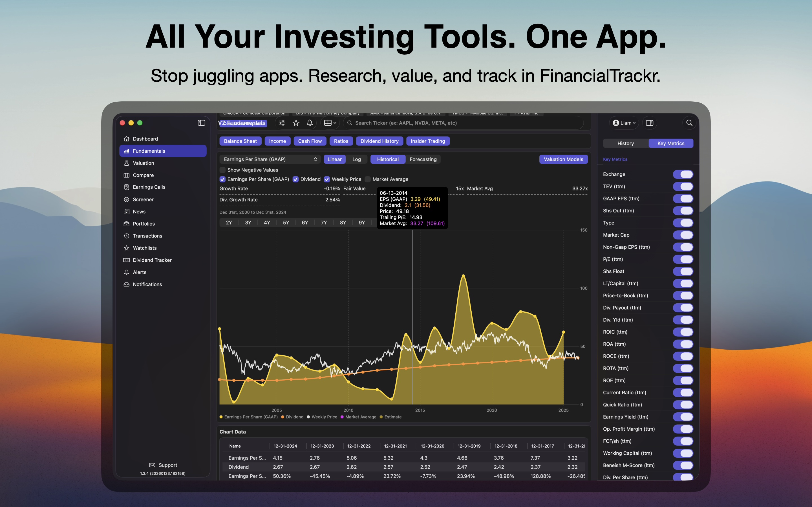812x507 pixels.
Task: Click the magnifier search icon top right
Action: tap(689, 123)
